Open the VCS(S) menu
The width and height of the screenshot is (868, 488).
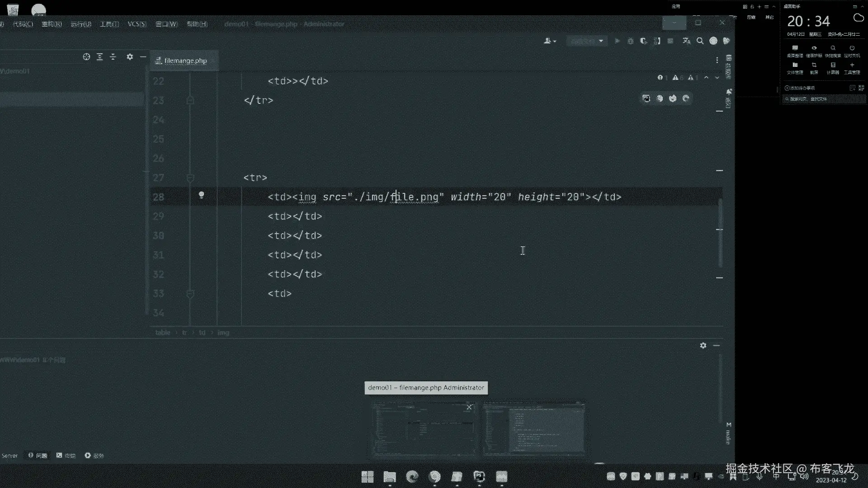137,24
